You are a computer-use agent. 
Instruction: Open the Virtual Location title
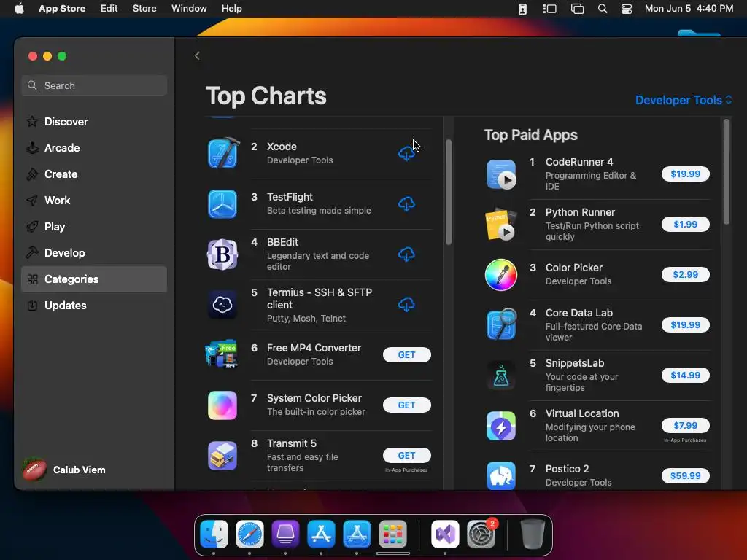pos(582,413)
